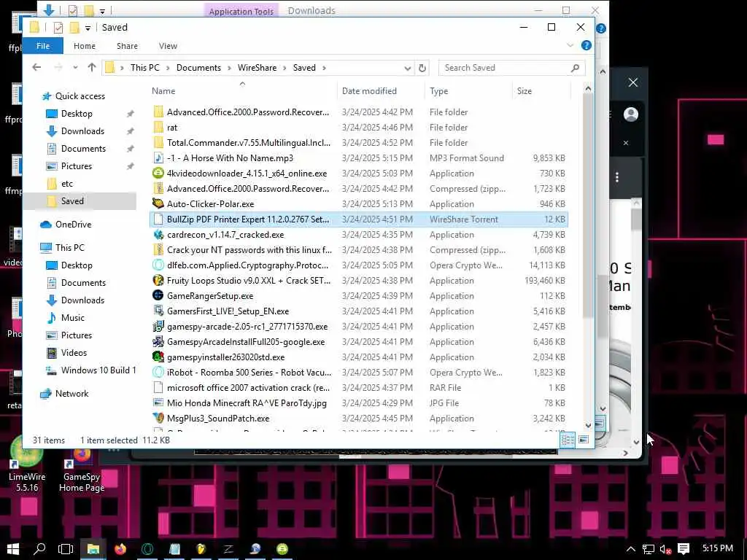Select BullZip PDF Printer Expert torrent

[x=359, y=219]
